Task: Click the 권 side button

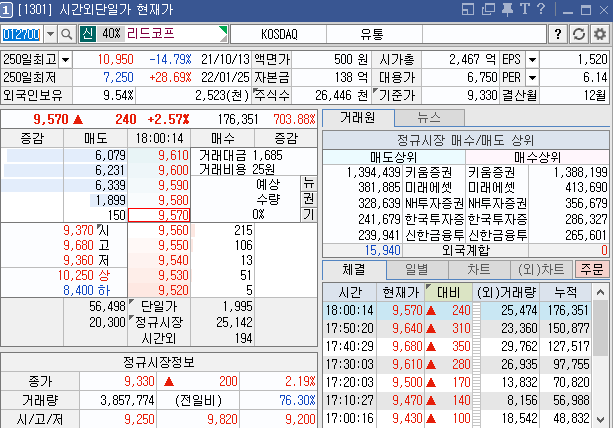Action: [x=308, y=199]
